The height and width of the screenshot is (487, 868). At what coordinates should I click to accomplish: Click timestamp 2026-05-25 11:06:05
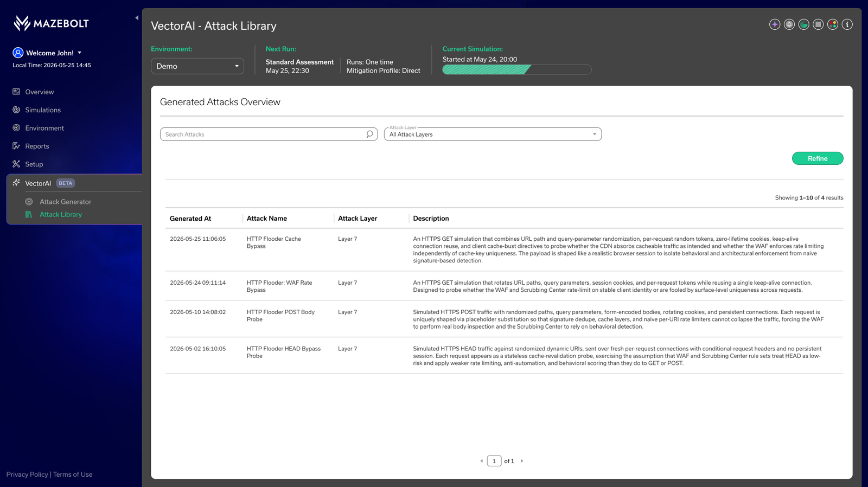(197, 239)
